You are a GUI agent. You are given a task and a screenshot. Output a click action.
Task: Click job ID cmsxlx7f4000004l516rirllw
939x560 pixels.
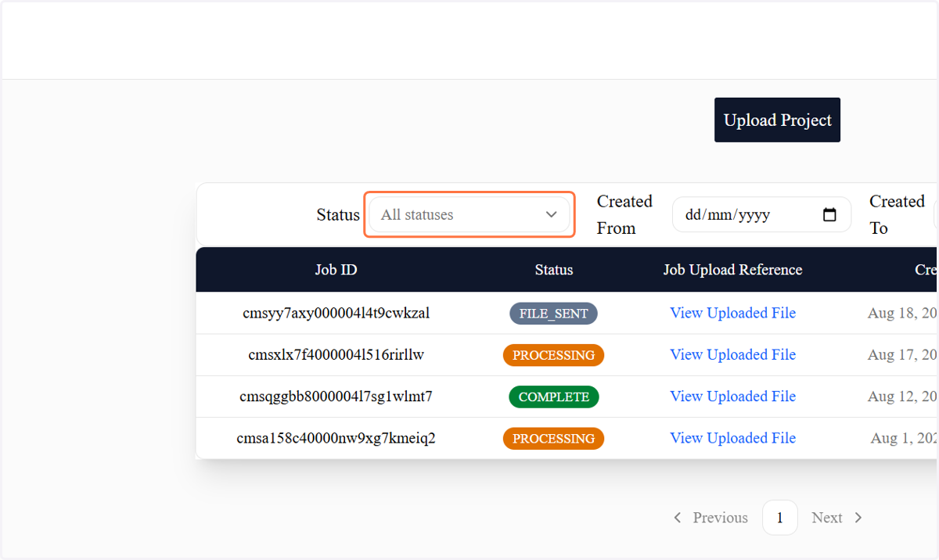click(x=336, y=354)
